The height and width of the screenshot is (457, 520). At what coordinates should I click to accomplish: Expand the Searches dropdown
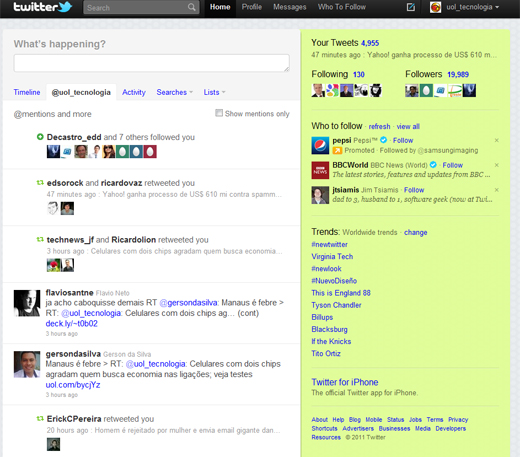tap(174, 92)
